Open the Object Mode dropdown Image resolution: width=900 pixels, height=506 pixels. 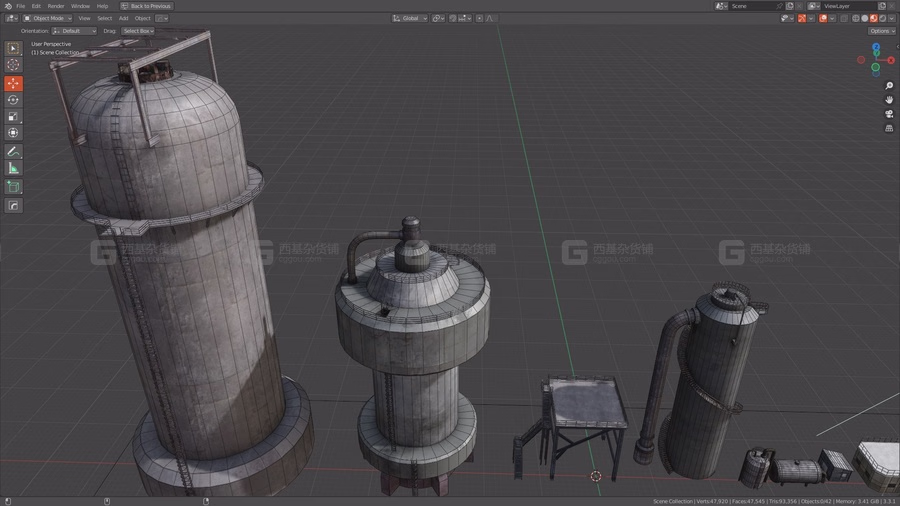(48, 18)
